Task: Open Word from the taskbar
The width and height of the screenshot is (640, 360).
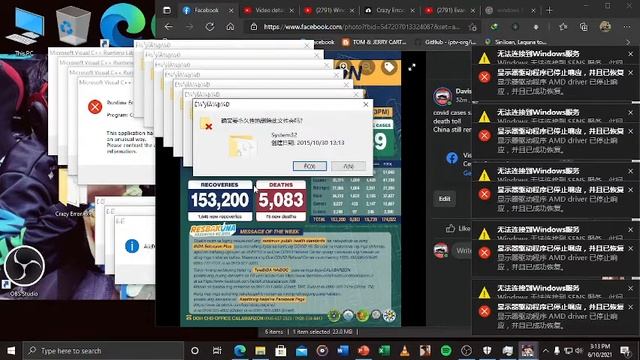Action: coord(343,351)
